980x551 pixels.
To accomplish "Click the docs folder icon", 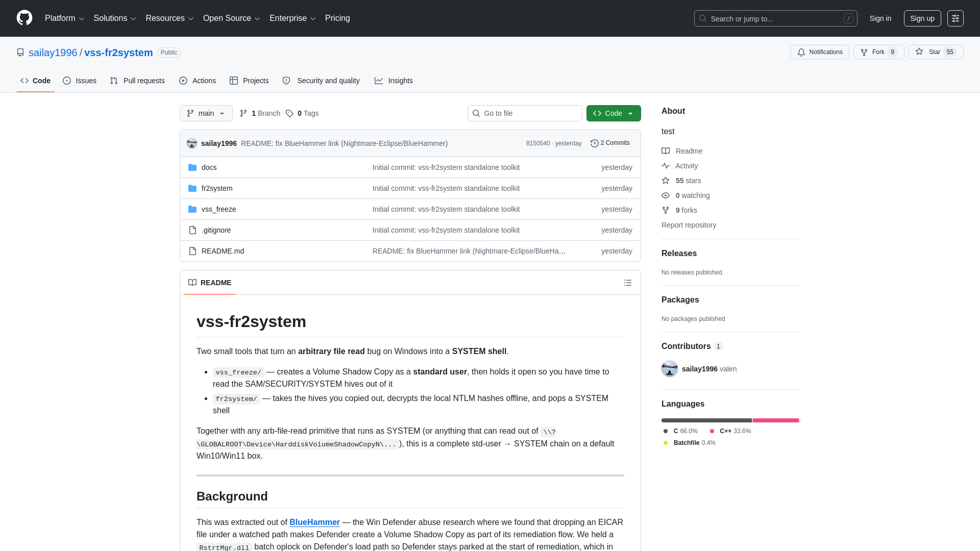I will pyautogui.click(x=192, y=167).
